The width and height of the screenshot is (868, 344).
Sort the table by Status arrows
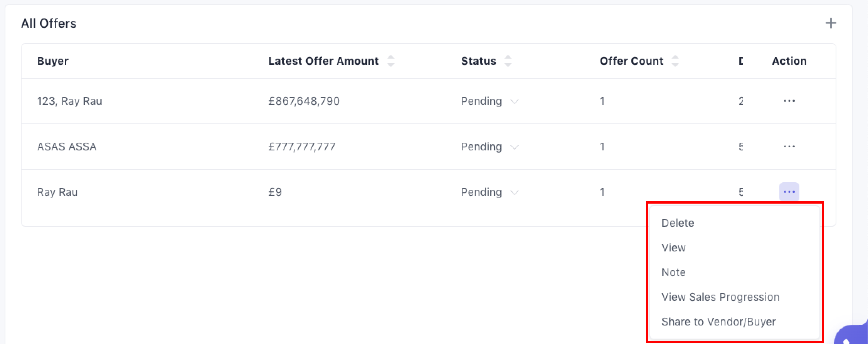(x=508, y=61)
